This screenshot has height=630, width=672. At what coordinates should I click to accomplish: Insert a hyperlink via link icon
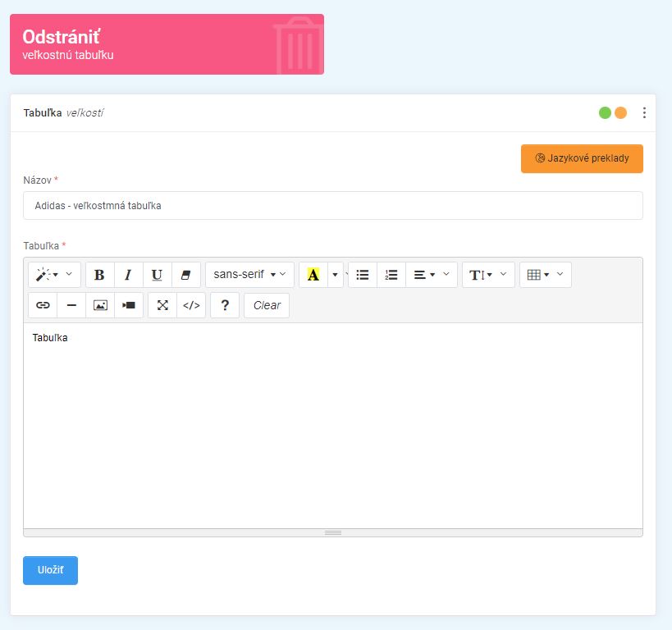[x=43, y=305]
